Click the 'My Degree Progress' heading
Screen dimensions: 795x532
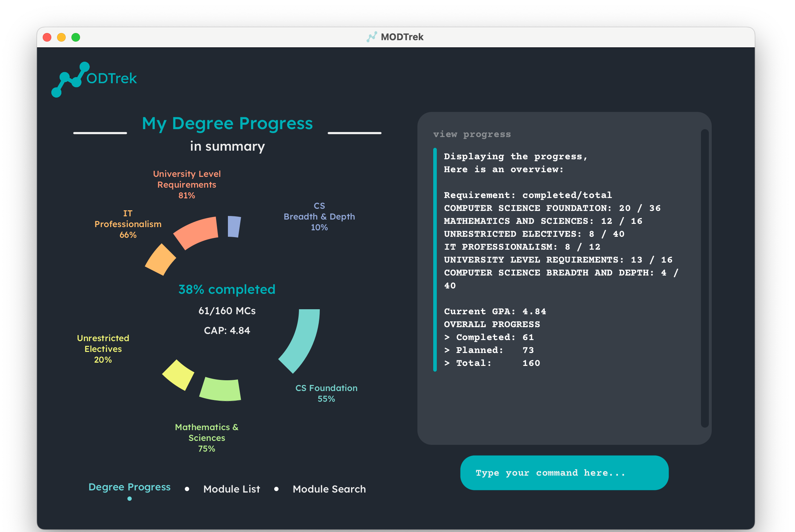pos(227,123)
